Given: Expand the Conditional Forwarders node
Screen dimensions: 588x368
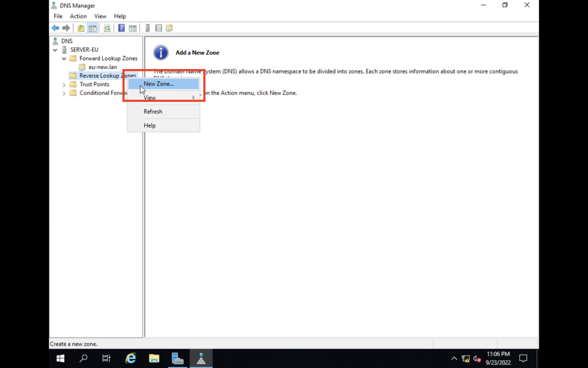Looking at the screenshot, I should [64, 93].
